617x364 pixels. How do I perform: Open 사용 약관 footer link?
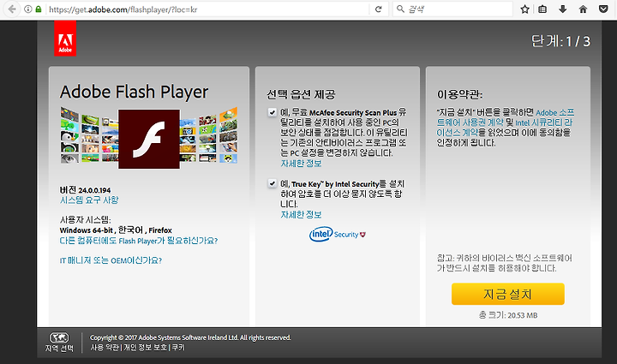(105, 348)
